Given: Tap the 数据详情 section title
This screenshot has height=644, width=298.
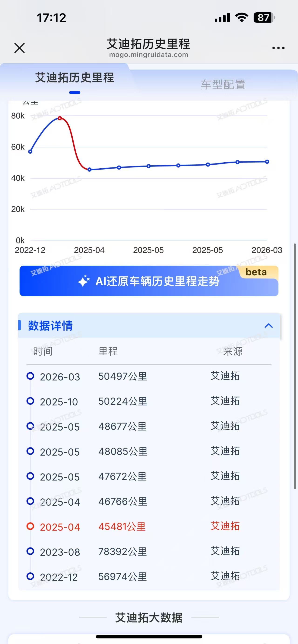Looking at the screenshot, I should click(50, 326).
